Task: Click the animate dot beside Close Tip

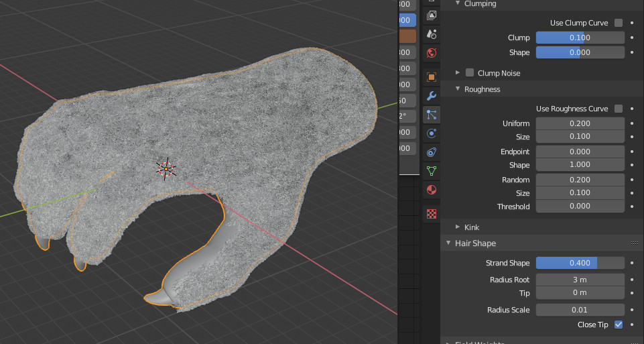Action: pyautogui.click(x=632, y=325)
